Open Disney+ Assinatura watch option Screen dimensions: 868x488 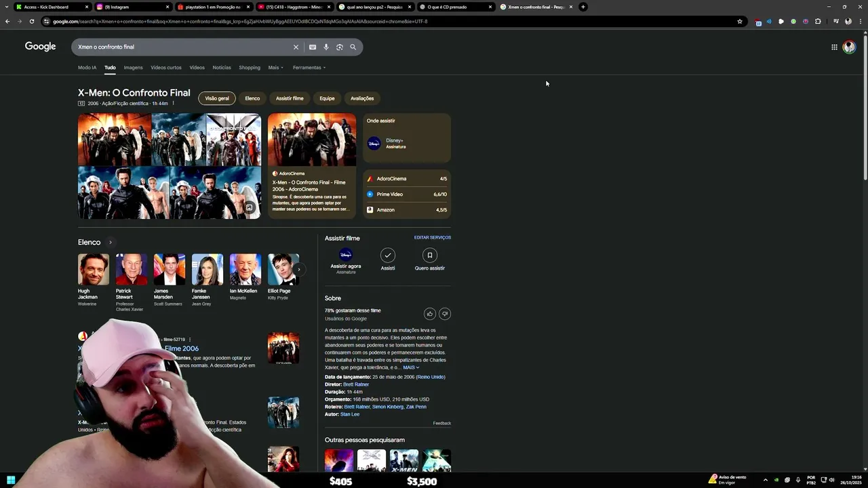pyautogui.click(x=407, y=143)
